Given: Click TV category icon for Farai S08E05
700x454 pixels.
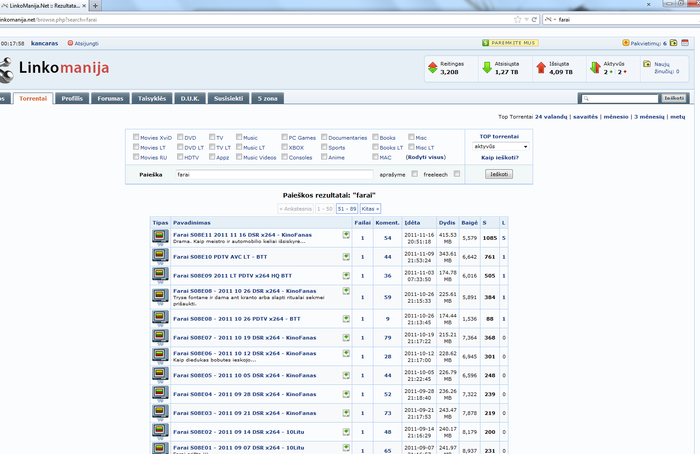Looking at the screenshot, I should 160,375.
